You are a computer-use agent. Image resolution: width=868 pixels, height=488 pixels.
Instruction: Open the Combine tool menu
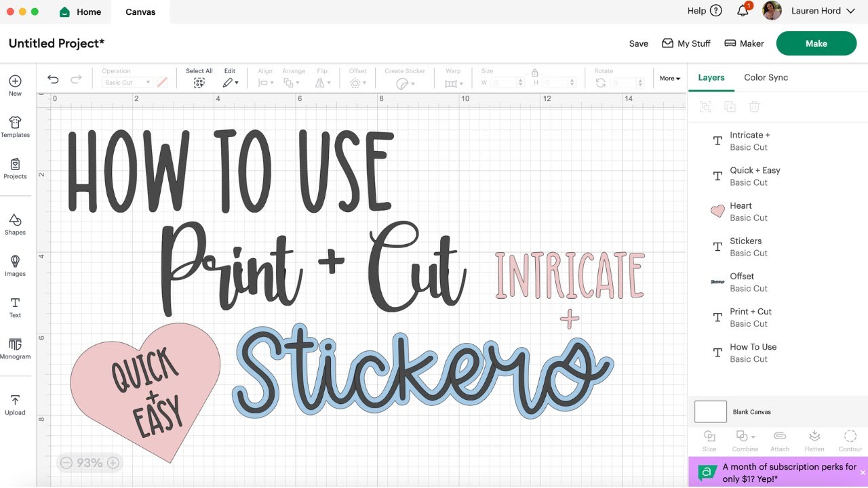[745, 441]
